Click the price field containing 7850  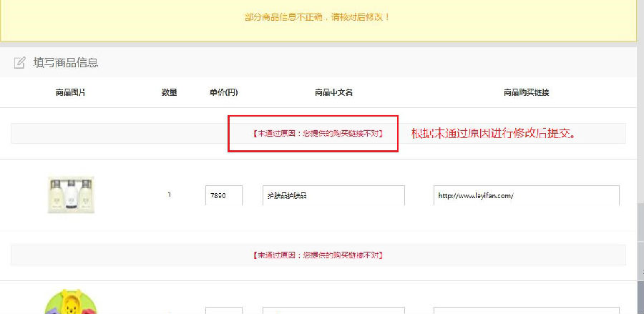pyautogui.click(x=223, y=195)
